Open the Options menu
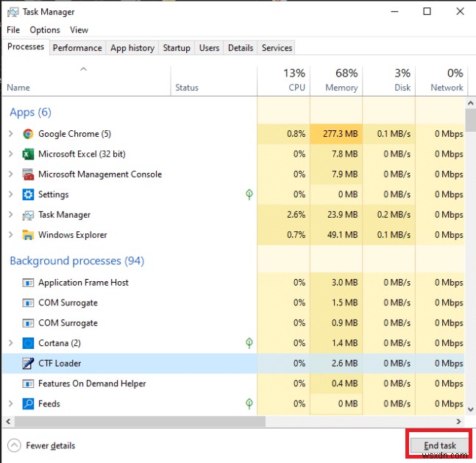 coord(45,30)
